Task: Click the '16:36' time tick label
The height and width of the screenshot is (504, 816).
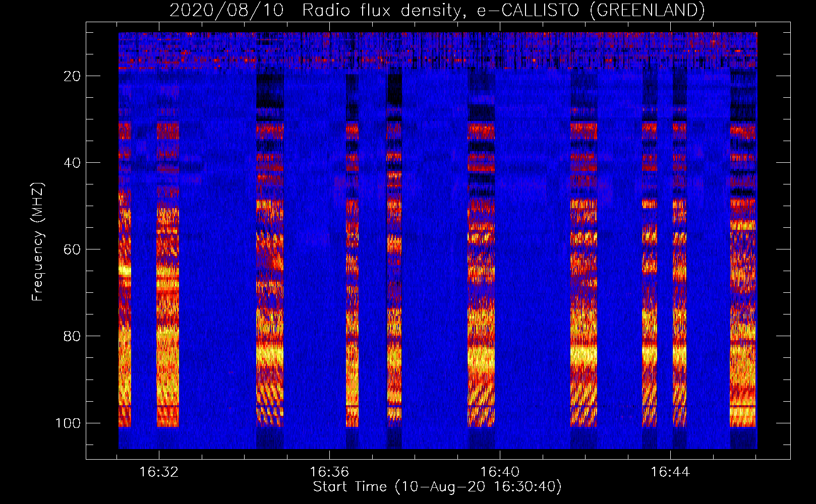Action: (x=329, y=472)
